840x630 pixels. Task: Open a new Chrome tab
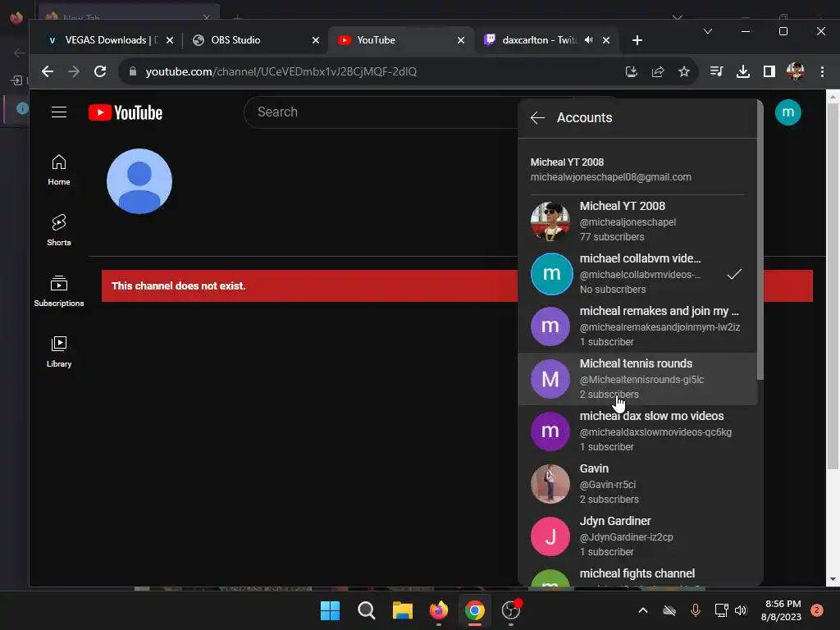[x=637, y=40]
